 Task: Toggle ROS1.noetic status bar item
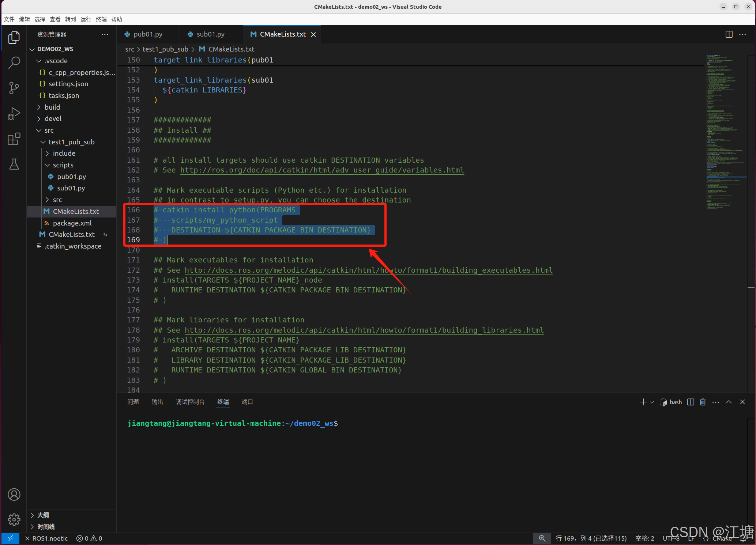tap(46, 538)
